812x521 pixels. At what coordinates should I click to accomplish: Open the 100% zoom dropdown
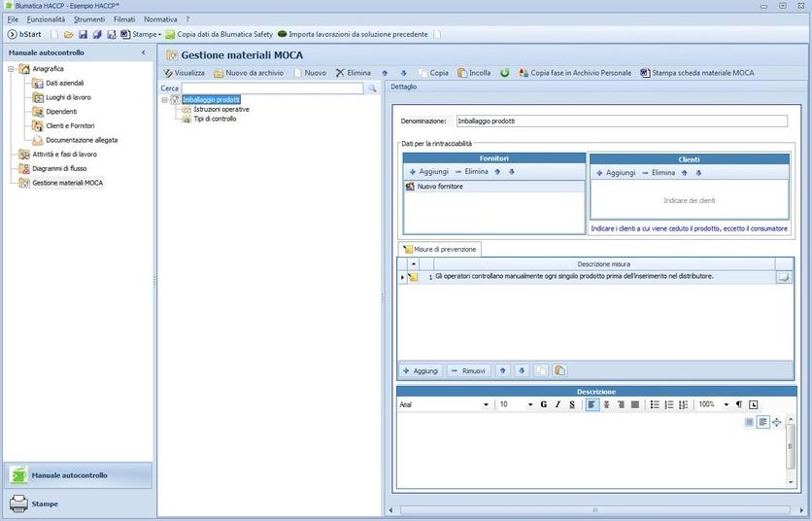click(x=724, y=404)
